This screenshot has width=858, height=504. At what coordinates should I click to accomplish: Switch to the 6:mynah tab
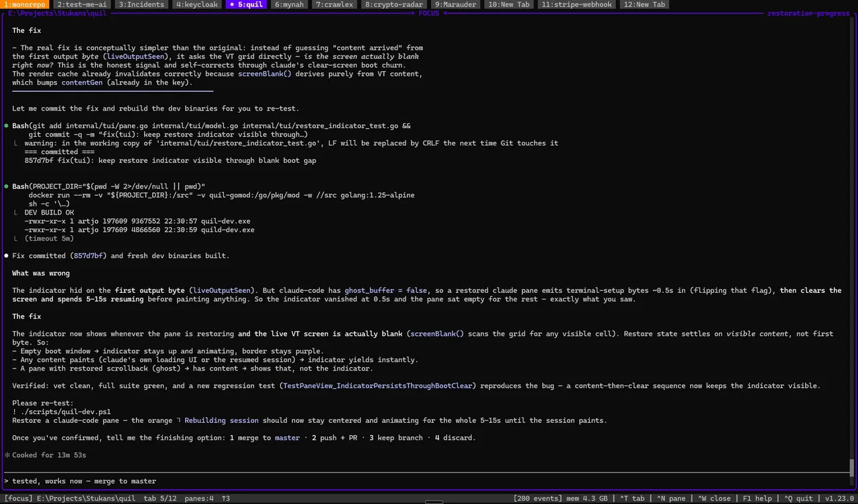click(x=290, y=5)
